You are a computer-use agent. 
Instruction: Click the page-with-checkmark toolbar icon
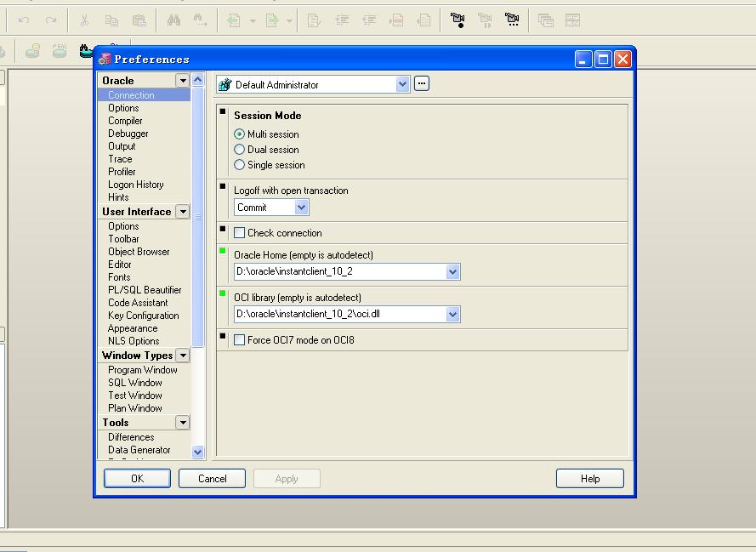coord(314,20)
